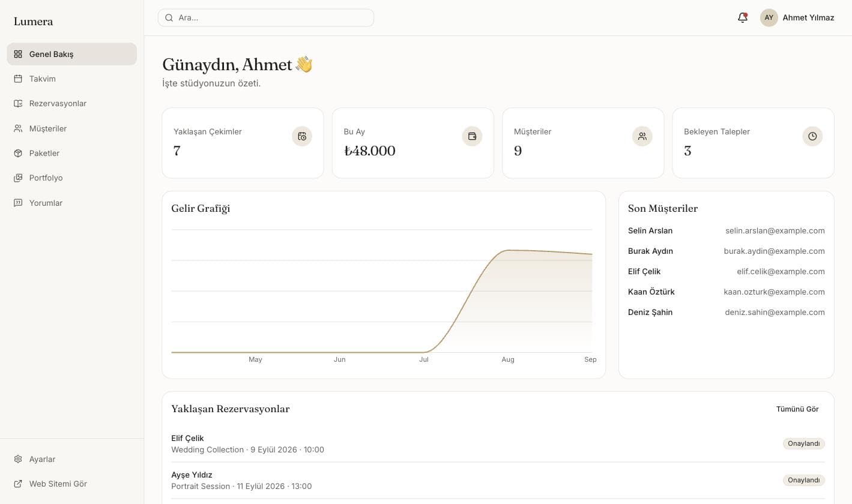Open the Web Sitemi Gör link
Image resolution: width=852 pixels, height=504 pixels.
[x=72, y=484]
